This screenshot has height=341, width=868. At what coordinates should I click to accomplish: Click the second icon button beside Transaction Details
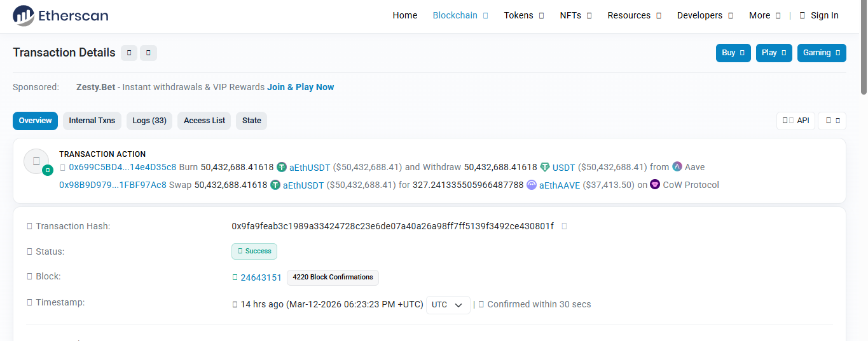(x=148, y=53)
